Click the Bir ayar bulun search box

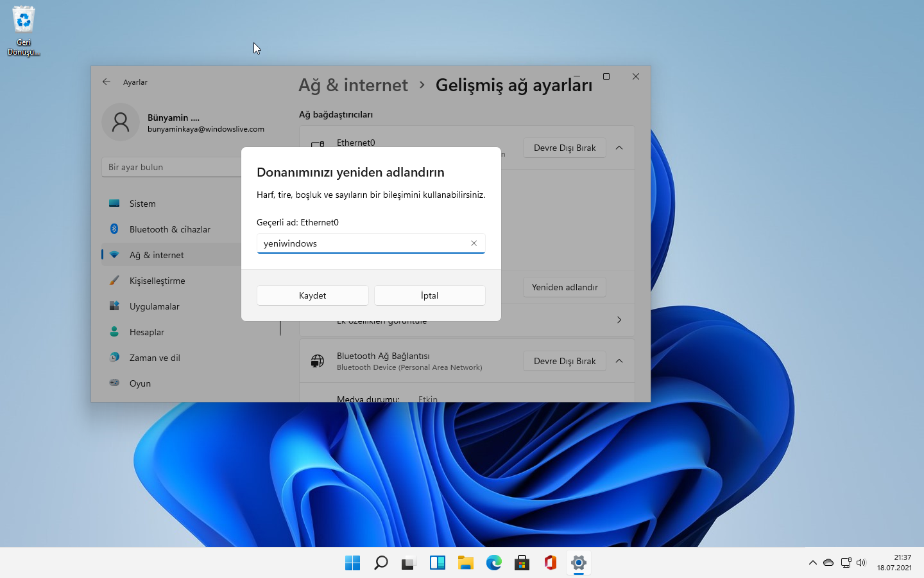click(171, 167)
